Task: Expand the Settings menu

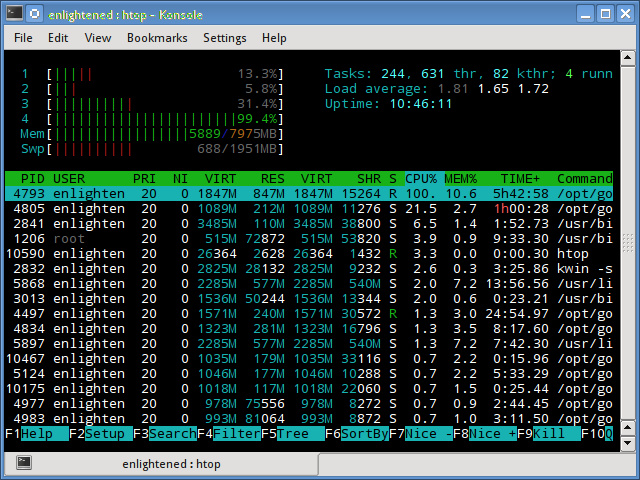Action: (x=224, y=38)
